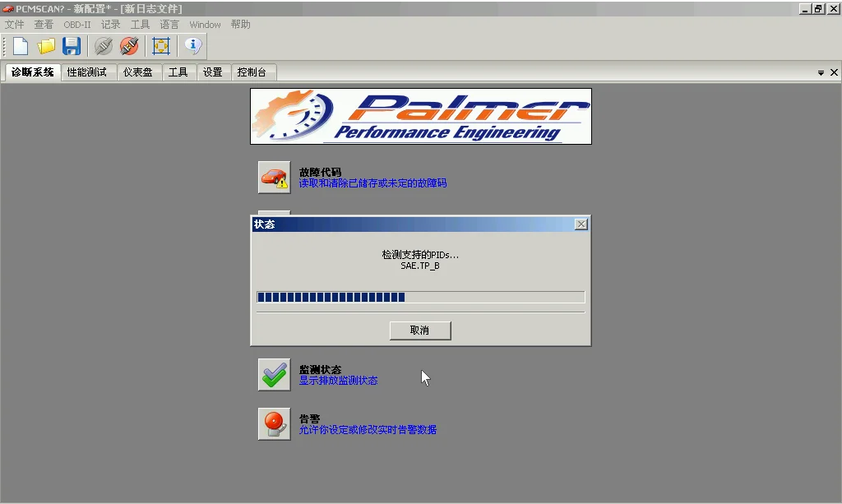
Task: Open the OBD-II menu
Action: tap(76, 25)
